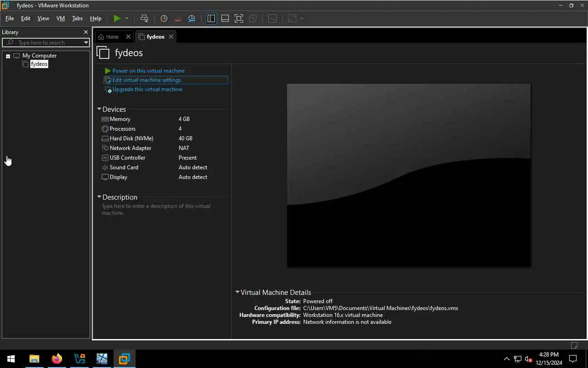
Task: Open the Edit menu
Action: 26,18
